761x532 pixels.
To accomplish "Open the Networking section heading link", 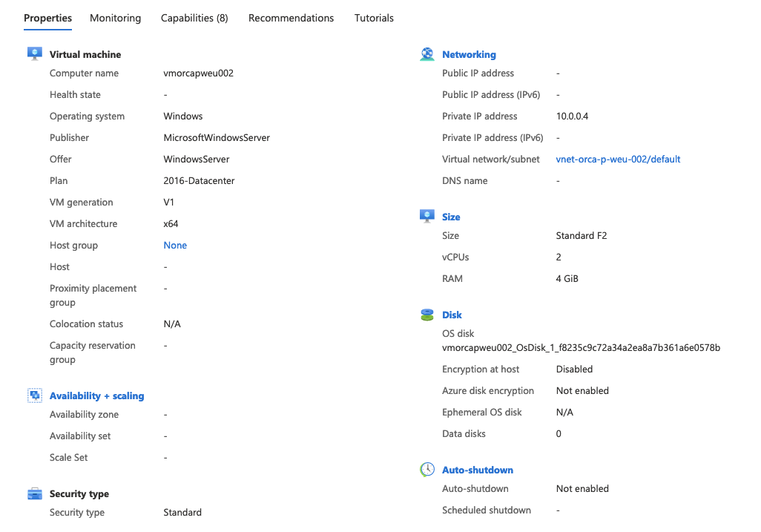I will click(x=469, y=54).
